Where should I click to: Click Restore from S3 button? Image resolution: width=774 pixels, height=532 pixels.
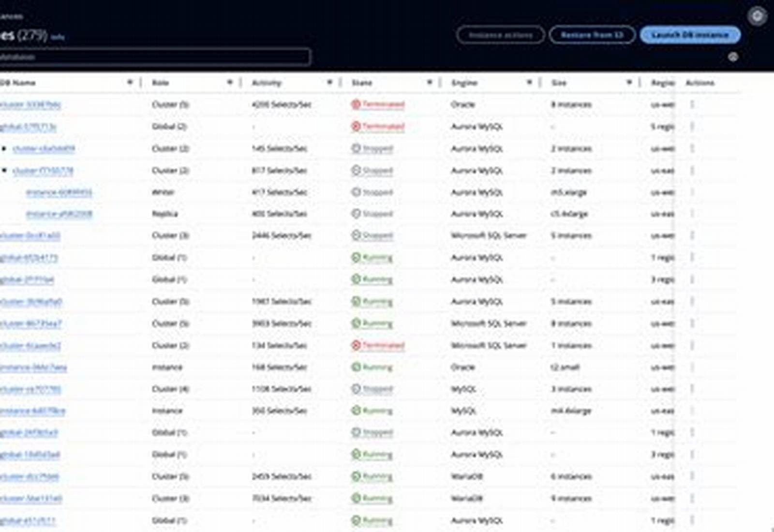(592, 35)
